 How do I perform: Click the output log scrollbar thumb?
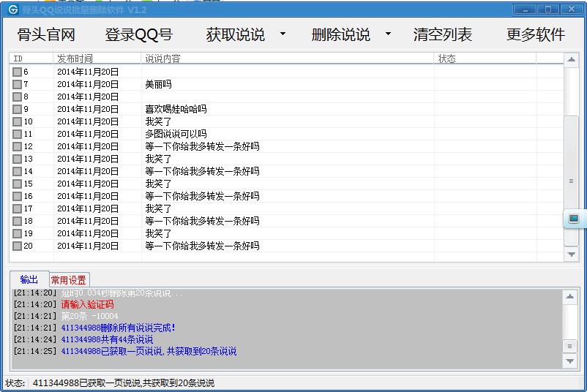tap(569, 347)
